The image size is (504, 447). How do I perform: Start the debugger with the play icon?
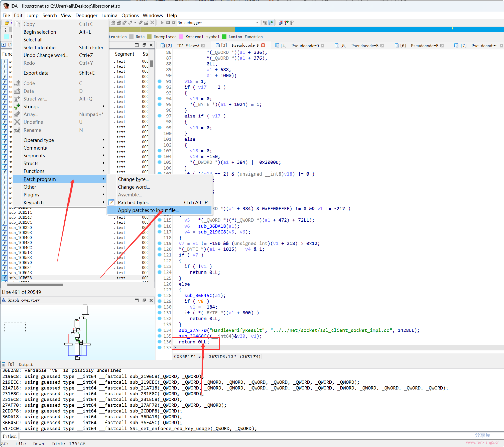click(162, 23)
